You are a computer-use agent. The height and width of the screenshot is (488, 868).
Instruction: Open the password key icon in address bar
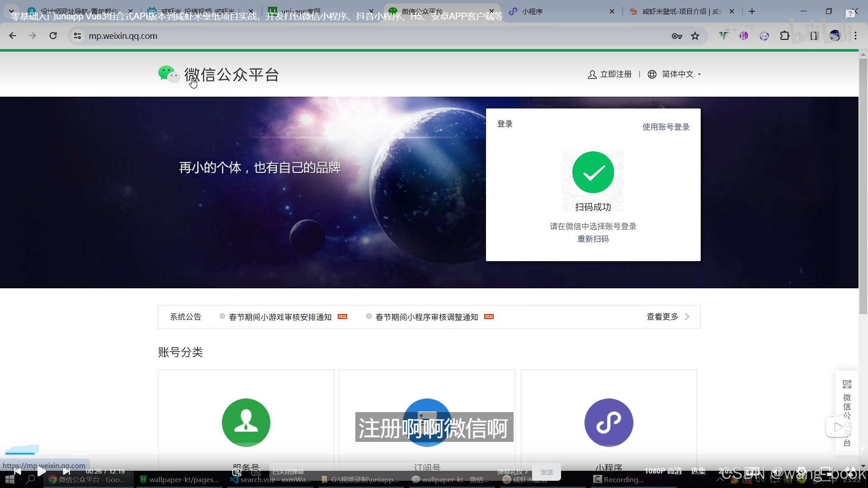[x=677, y=36]
